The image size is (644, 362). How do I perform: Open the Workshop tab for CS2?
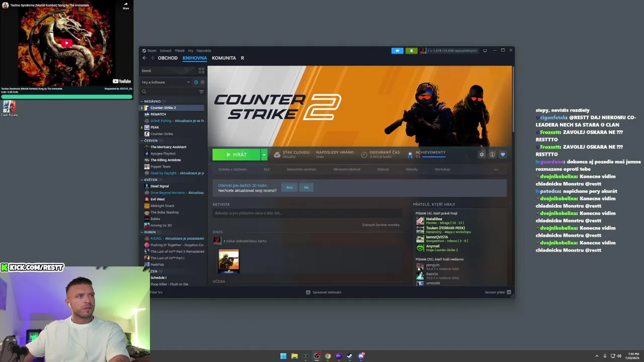click(442, 169)
